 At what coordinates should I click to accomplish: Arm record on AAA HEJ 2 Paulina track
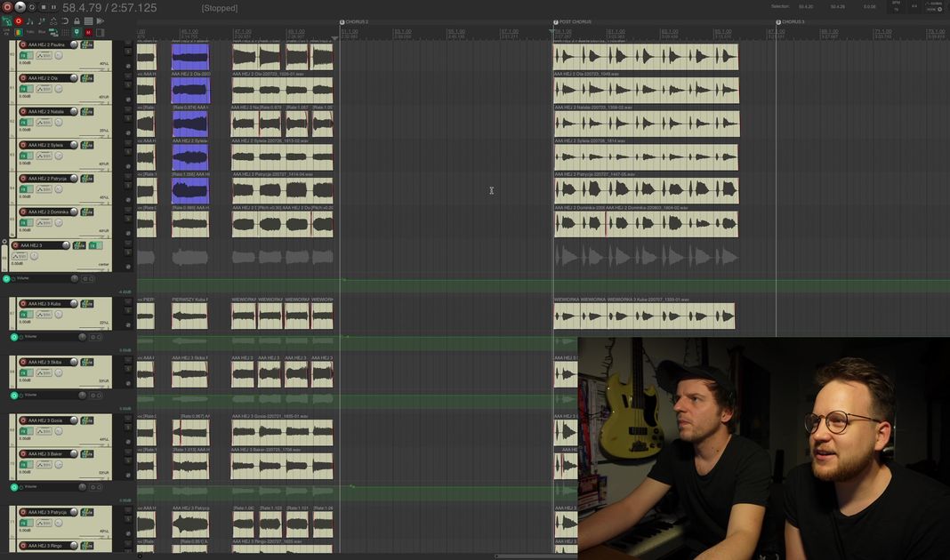(24, 44)
